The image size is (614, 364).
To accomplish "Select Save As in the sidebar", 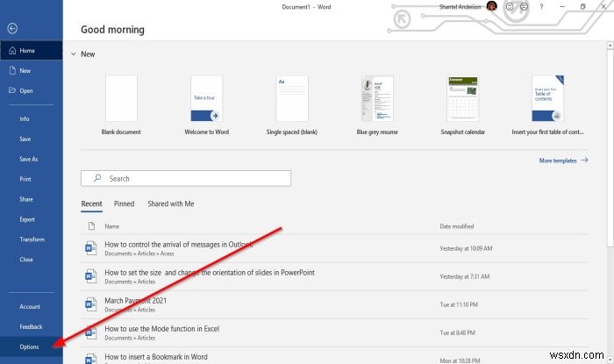I will 32,159.
